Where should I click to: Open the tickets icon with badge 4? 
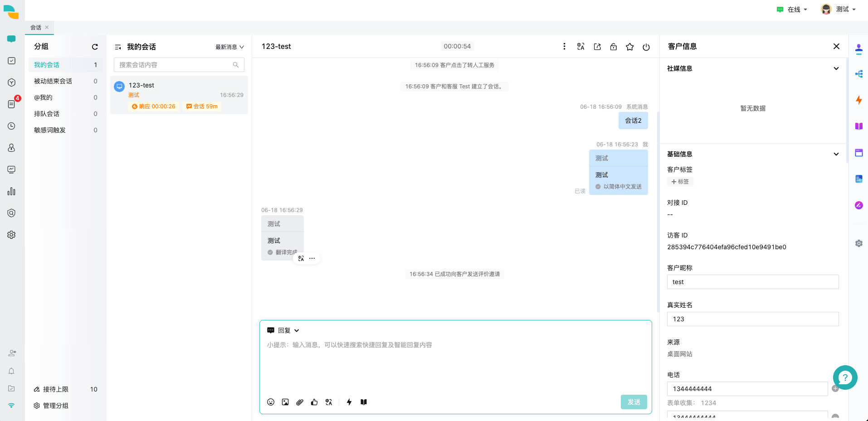(11, 104)
